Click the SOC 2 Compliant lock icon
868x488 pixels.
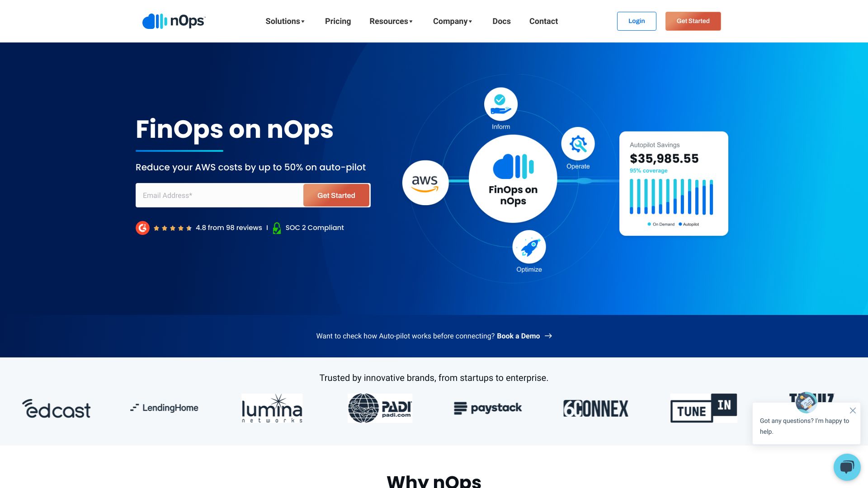point(277,228)
